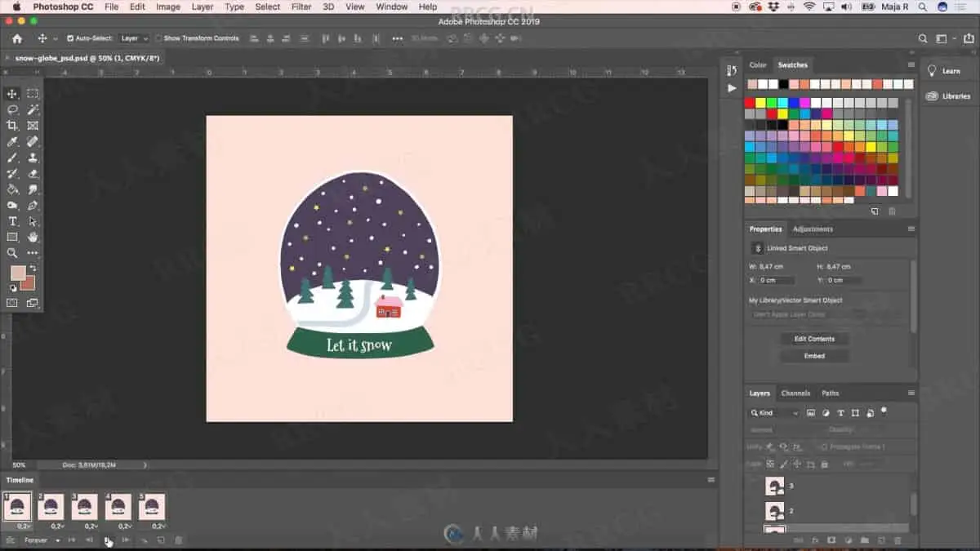Open the Window menu
The width and height of the screenshot is (980, 551).
[x=391, y=7]
